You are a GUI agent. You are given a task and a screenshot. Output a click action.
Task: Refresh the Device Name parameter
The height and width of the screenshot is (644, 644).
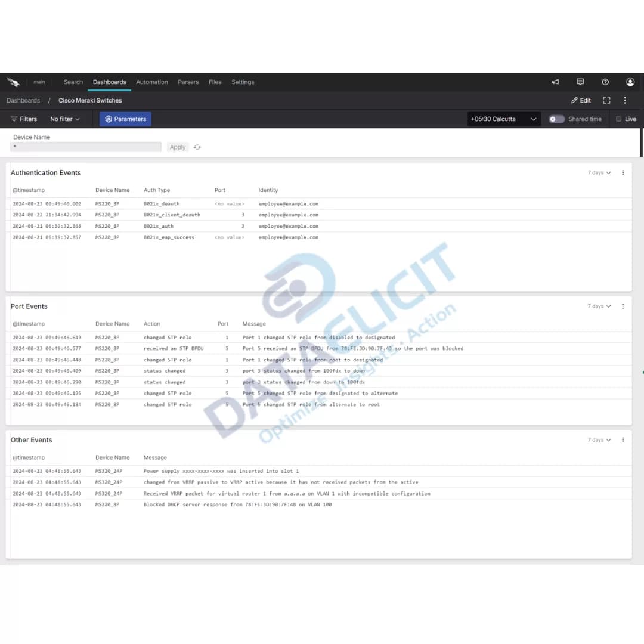pyautogui.click(x=197, y=147)
